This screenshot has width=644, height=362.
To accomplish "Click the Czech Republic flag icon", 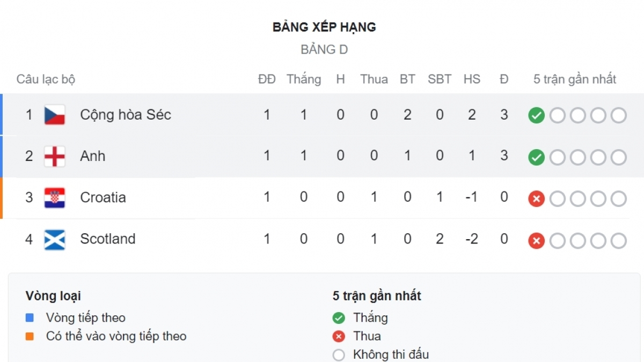I will coord(55,115).
